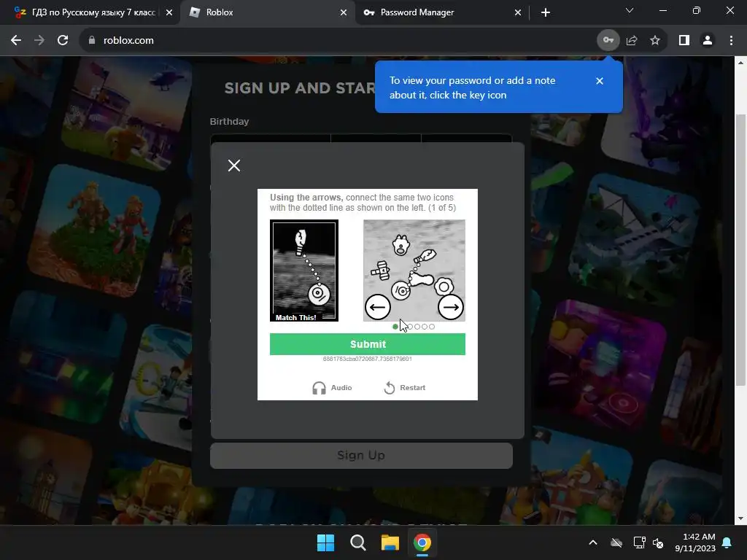Click the Chrome taskbar icon

pos(422,542)
